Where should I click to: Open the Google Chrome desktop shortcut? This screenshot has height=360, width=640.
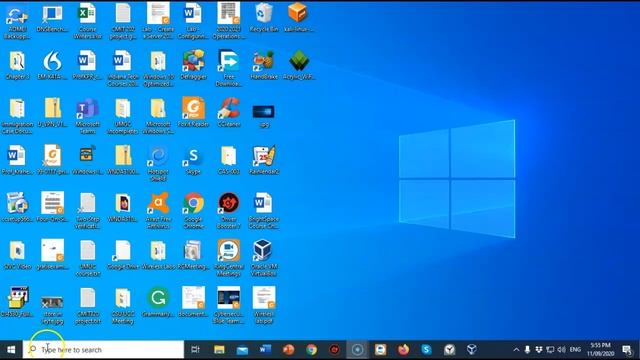pyautogui.click(x=193, y=211)
